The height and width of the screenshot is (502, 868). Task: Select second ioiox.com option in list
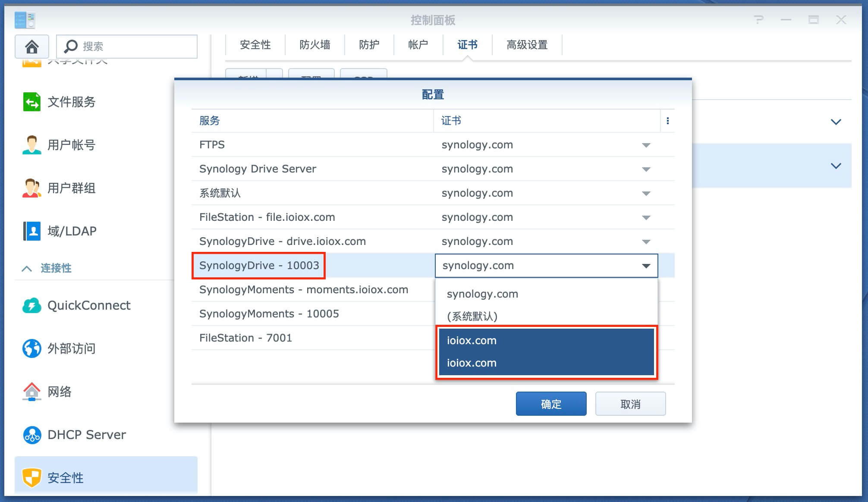[x=546, y=363]
